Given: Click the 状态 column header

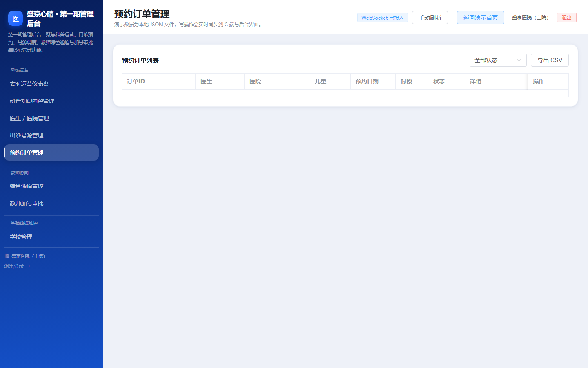Looking at the screenshot, I should [x=447, y=81].
